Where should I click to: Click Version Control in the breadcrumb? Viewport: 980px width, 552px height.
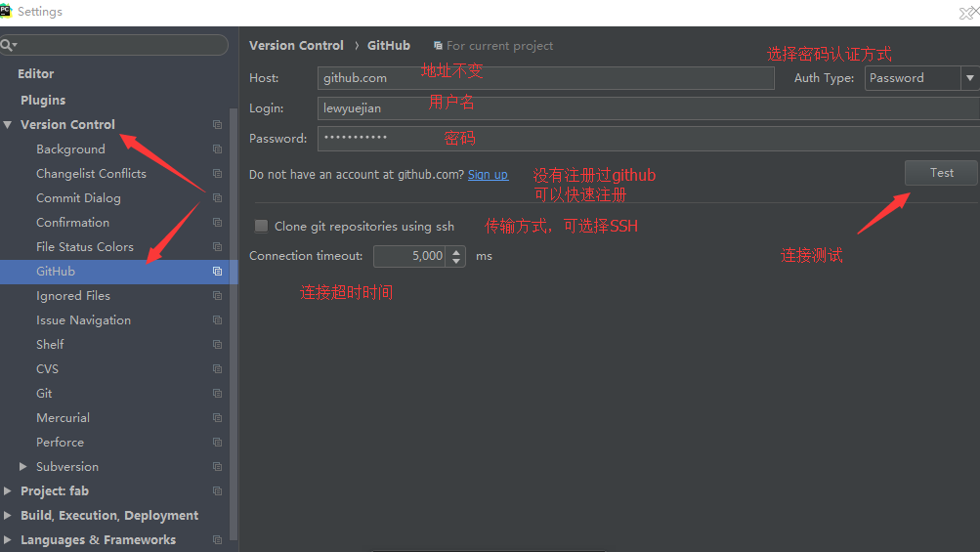click(296, 45)
